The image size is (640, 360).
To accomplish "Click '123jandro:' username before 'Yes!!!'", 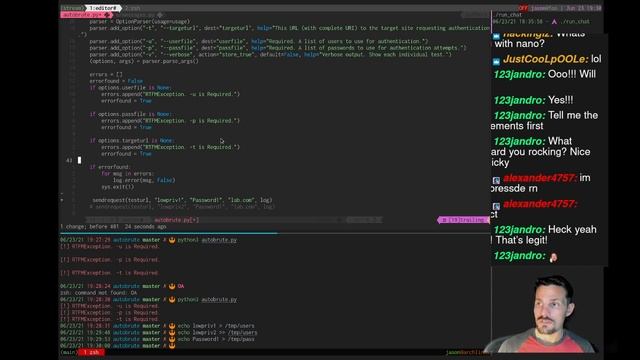I will [x=520, y=100].
